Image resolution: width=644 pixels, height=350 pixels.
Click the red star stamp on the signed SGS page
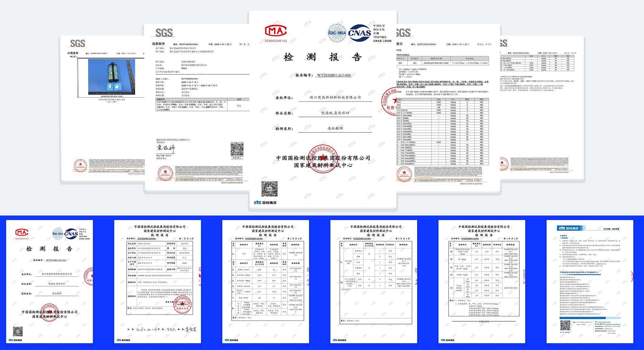(x=165, y=173)
